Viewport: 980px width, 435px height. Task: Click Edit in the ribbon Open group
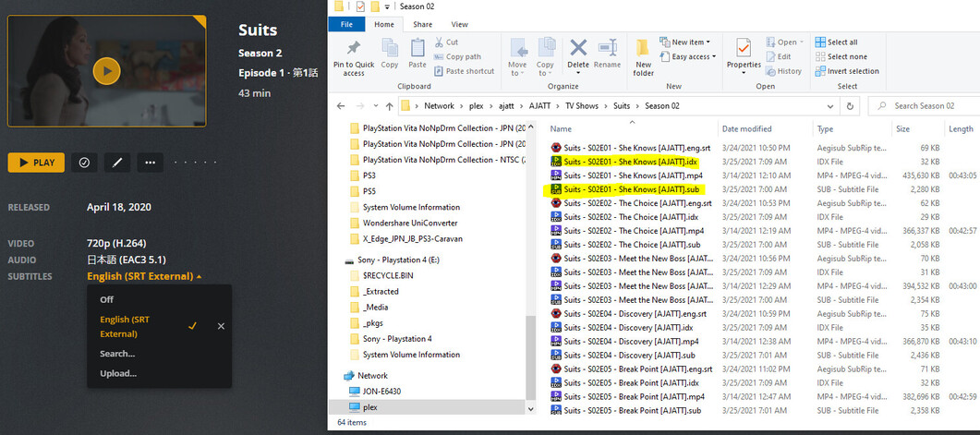(x=779, y=56)
